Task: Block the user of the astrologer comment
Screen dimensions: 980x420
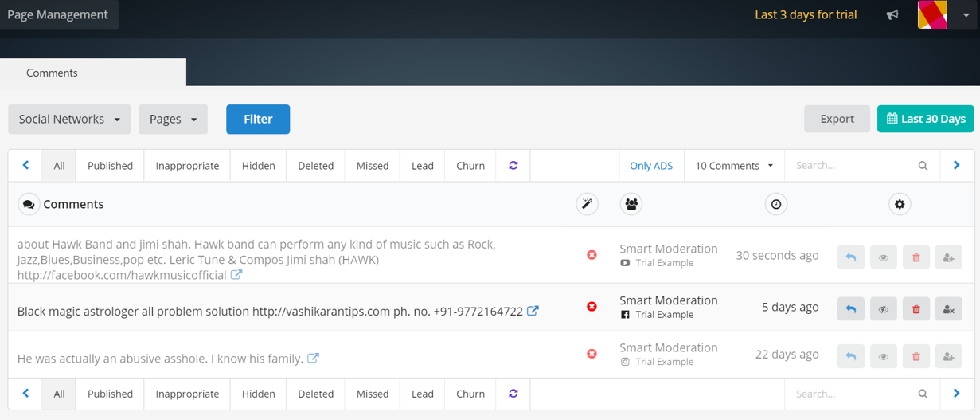Action: [x=948, y=308]
